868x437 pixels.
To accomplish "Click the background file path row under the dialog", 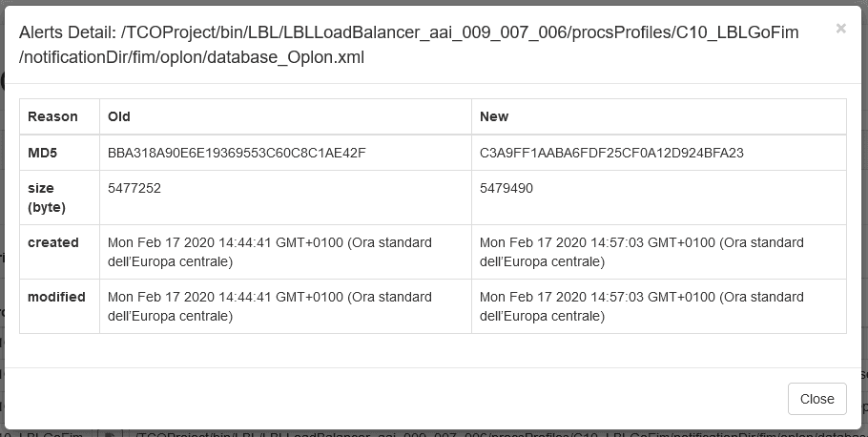I will [498, 434].
